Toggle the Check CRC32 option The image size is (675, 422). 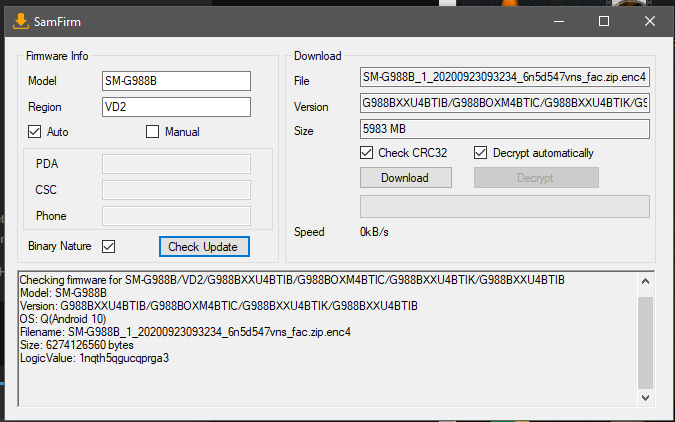tap(366, 152)
